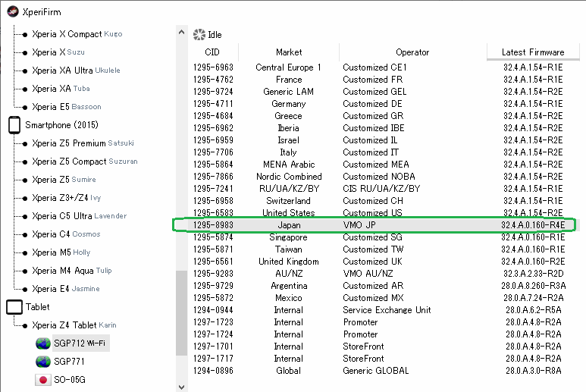Sort by the CID column header
The image size is (586, 392).
point(212,52)
